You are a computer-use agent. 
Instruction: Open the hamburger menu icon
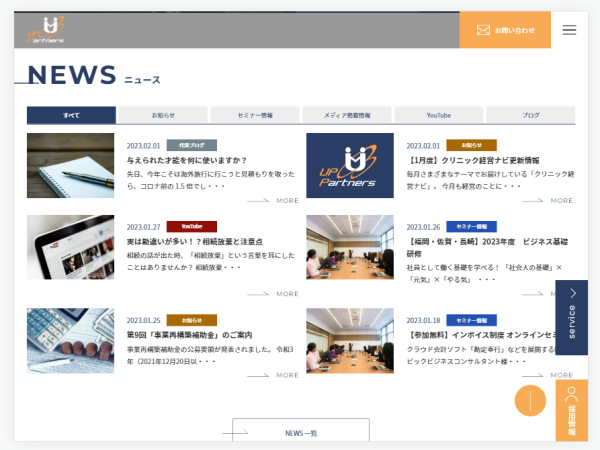569,30
